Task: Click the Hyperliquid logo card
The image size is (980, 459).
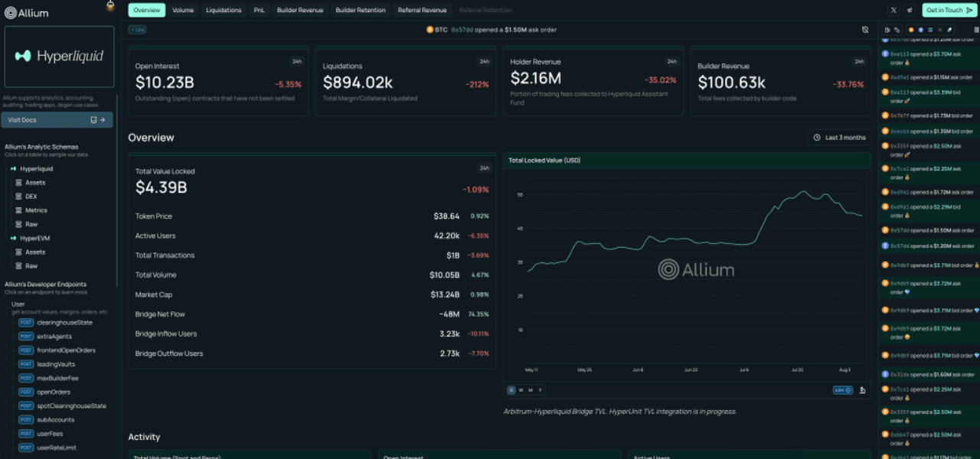Action: pos(59,56)
